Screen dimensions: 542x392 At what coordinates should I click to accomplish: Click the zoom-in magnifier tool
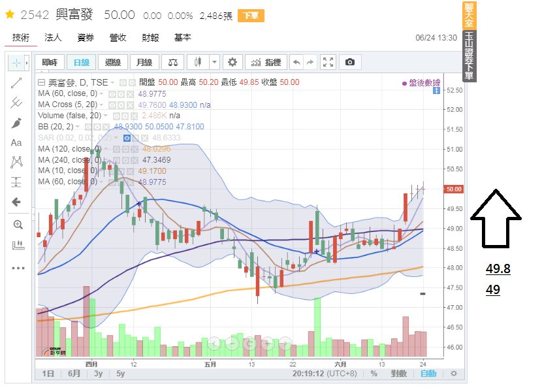click(x=18, y=224)
